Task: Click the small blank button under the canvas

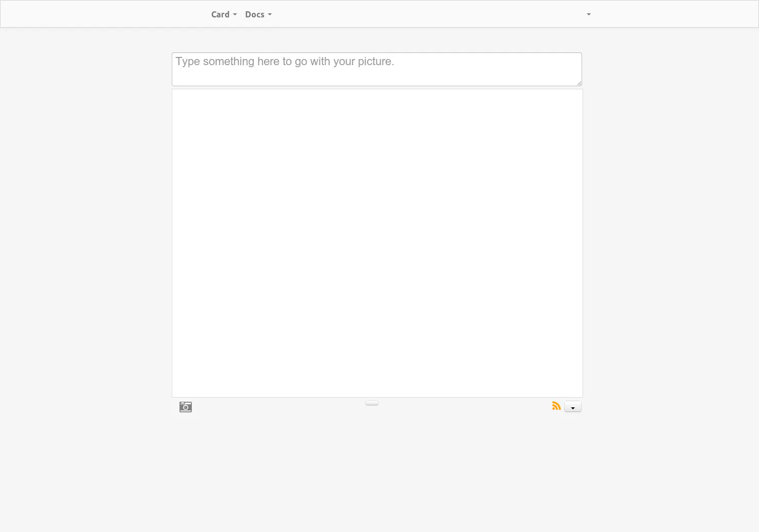Action: [372, 403]
